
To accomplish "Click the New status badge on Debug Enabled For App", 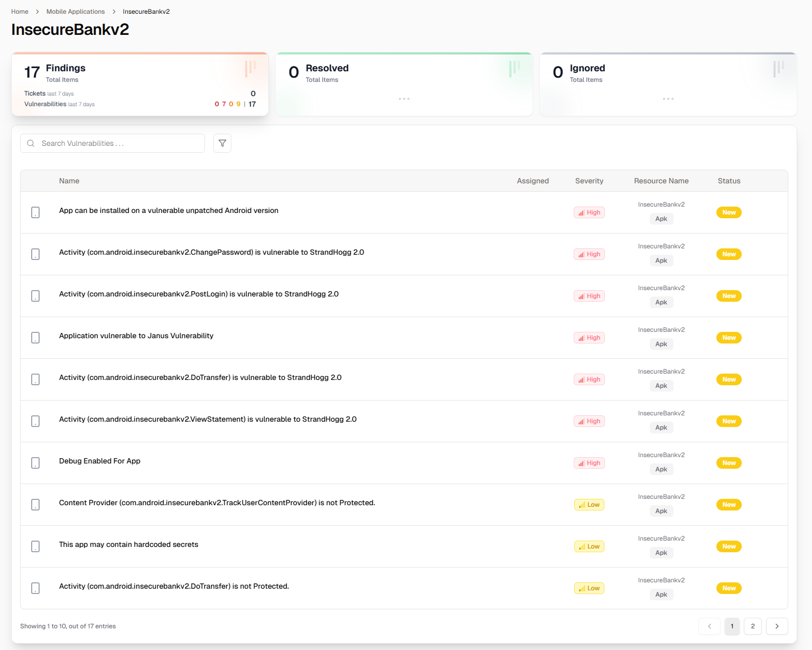I will pyautogui.click(x=729, y=462).
